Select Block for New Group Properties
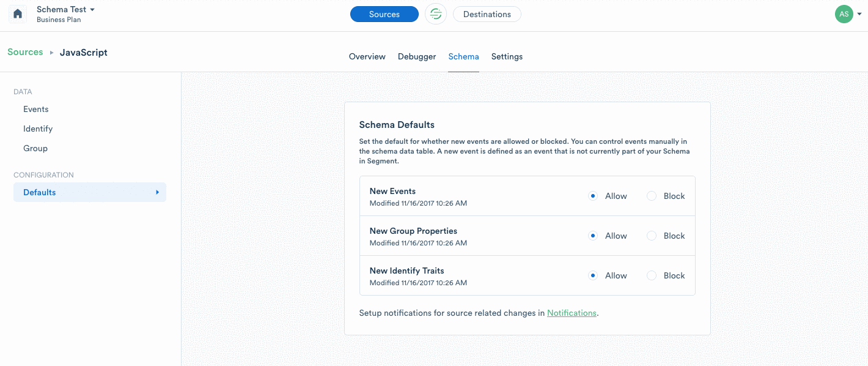The width and height of the screenshot is (868, 366). (652, 236)
